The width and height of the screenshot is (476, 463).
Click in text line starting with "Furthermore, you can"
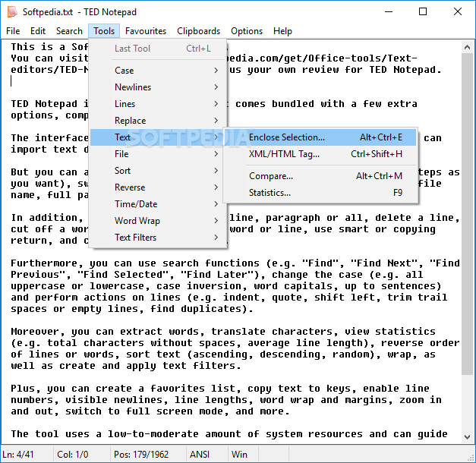235,263
